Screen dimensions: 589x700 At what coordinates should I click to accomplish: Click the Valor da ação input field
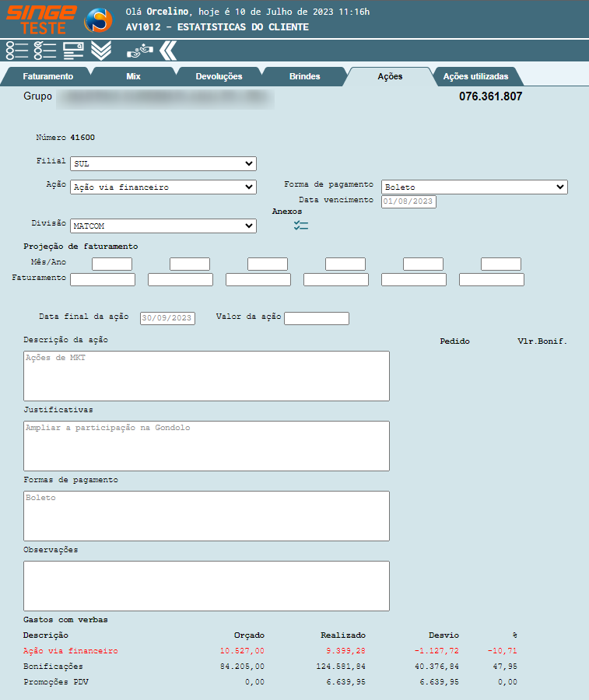point(317,318)
